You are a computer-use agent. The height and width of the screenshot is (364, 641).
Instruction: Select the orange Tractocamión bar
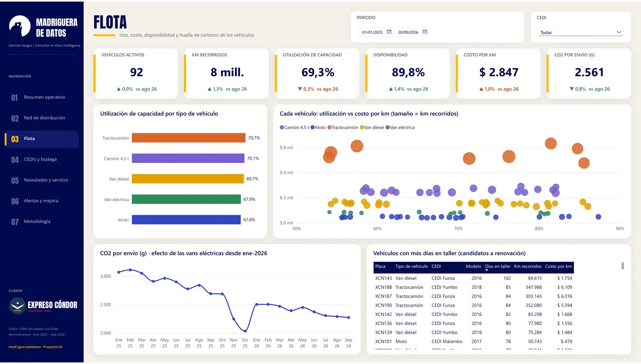(x=189, y=138)
